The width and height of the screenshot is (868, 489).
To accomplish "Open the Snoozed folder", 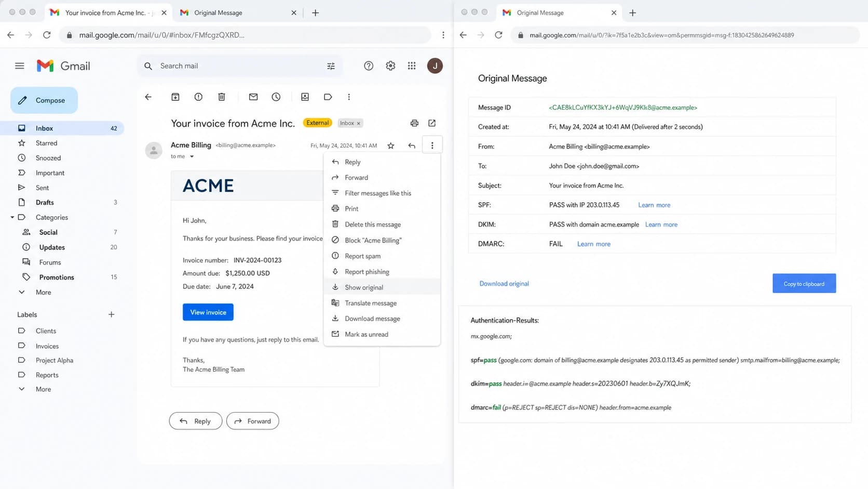I will tap(62, 158).
